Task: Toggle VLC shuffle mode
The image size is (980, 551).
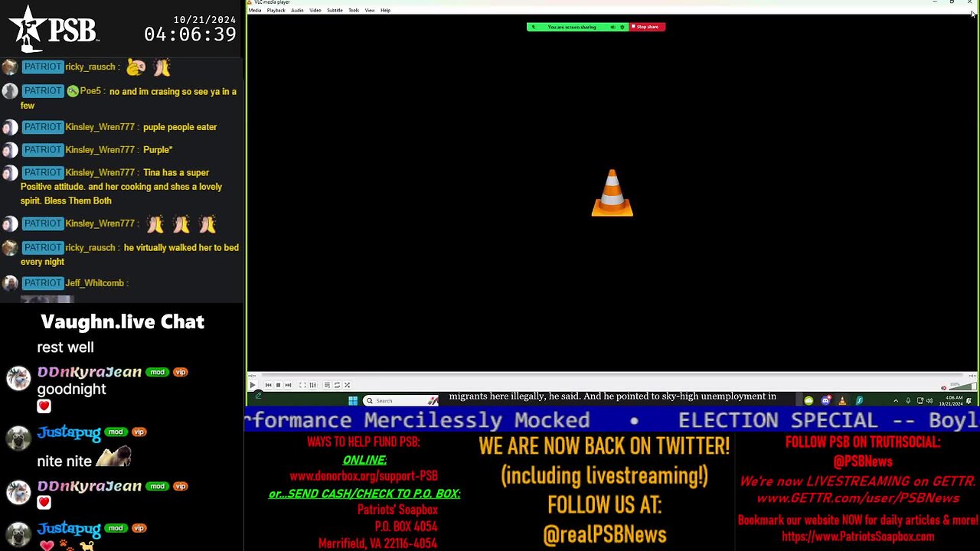Action: click(x=347, y=385)
